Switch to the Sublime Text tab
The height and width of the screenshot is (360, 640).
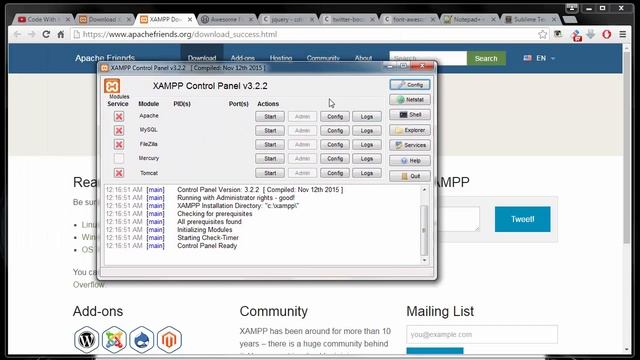click(529, 19)
